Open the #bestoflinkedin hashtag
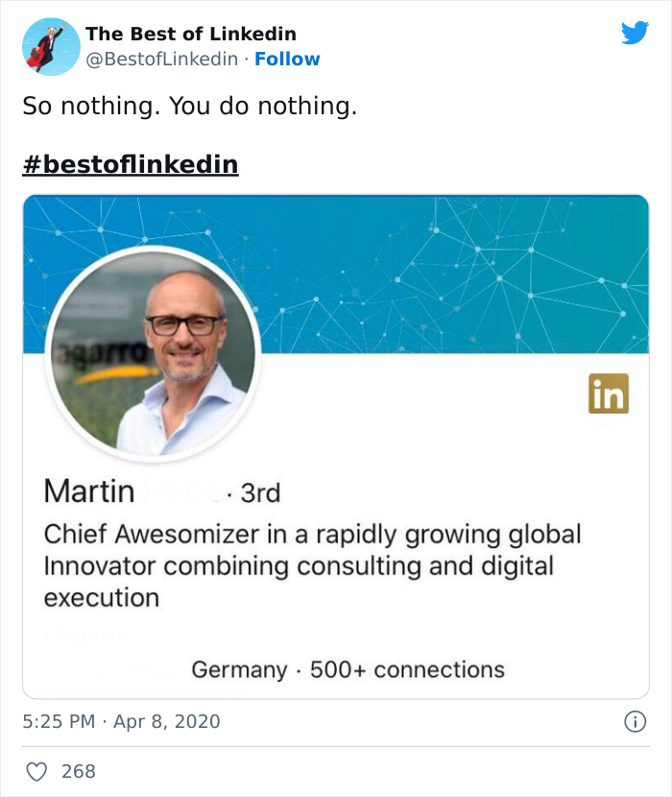Image resolution: width=672 pixels, height=797 pixels. [x=131, y=164]
